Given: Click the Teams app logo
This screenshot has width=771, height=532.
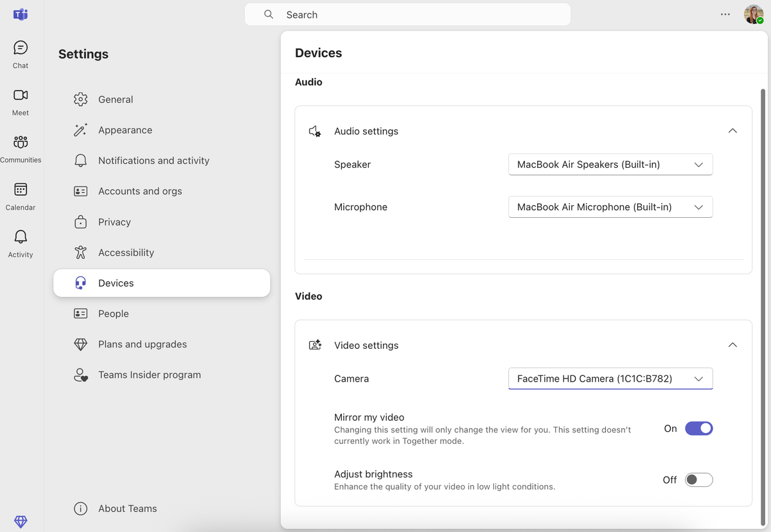Looking at the screenshot, I should pyautogui.click(x=20, y=14).
